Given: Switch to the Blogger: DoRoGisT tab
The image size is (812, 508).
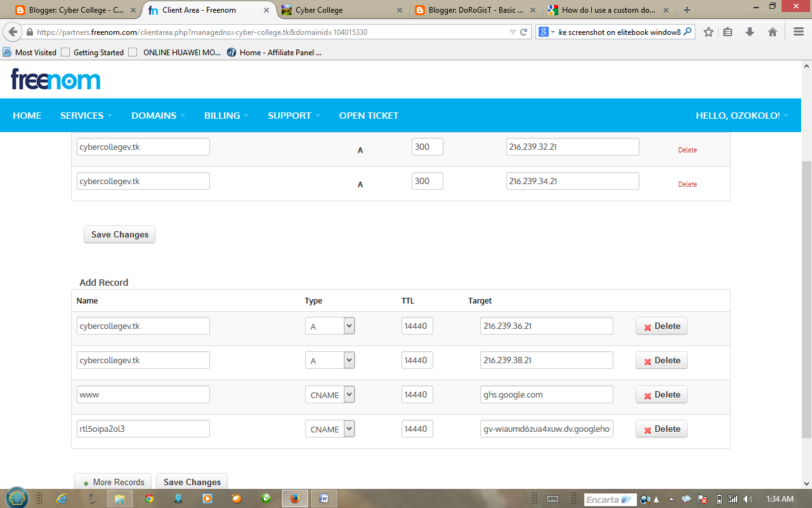Looking at the screenshot, I should tap(473, 10).
